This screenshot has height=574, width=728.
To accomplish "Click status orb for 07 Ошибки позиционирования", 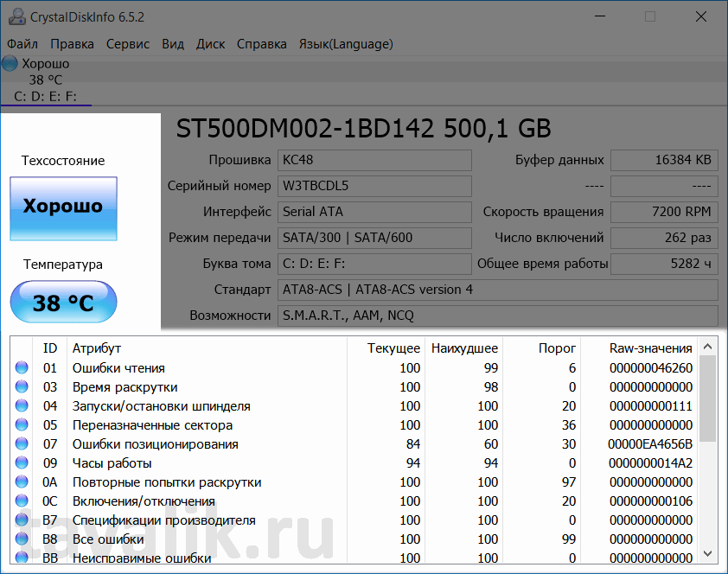I will tap(22, 443).
